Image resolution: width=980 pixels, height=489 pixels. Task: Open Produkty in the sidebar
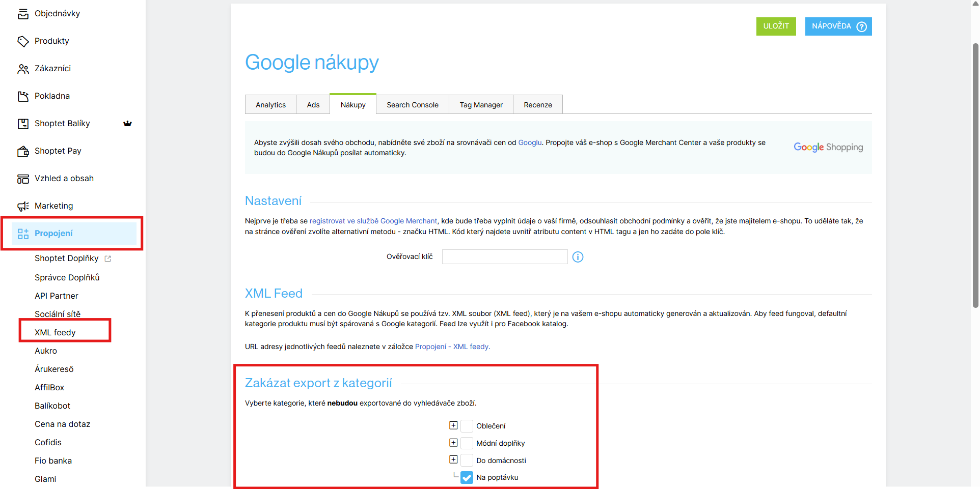point(52,41)
